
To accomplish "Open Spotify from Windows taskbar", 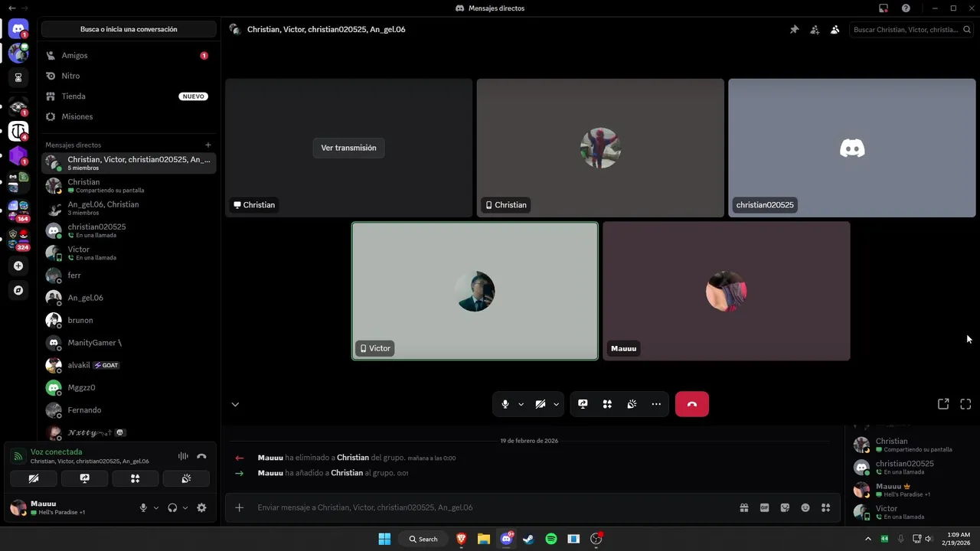I will 551,539.
